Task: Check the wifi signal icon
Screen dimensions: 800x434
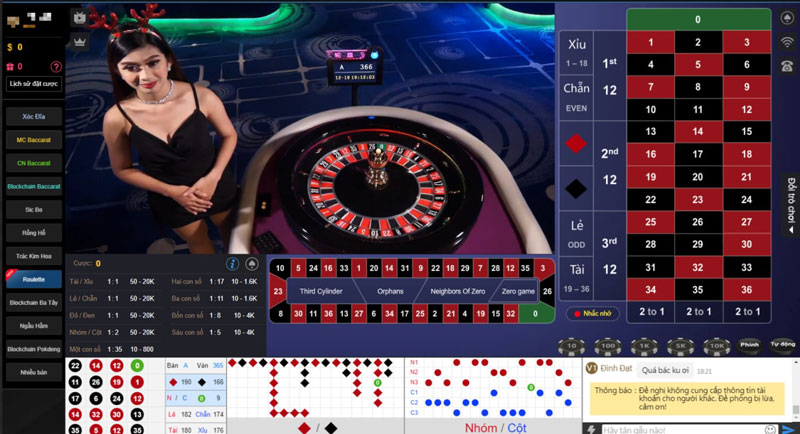Action: click(x=787, y=42)
